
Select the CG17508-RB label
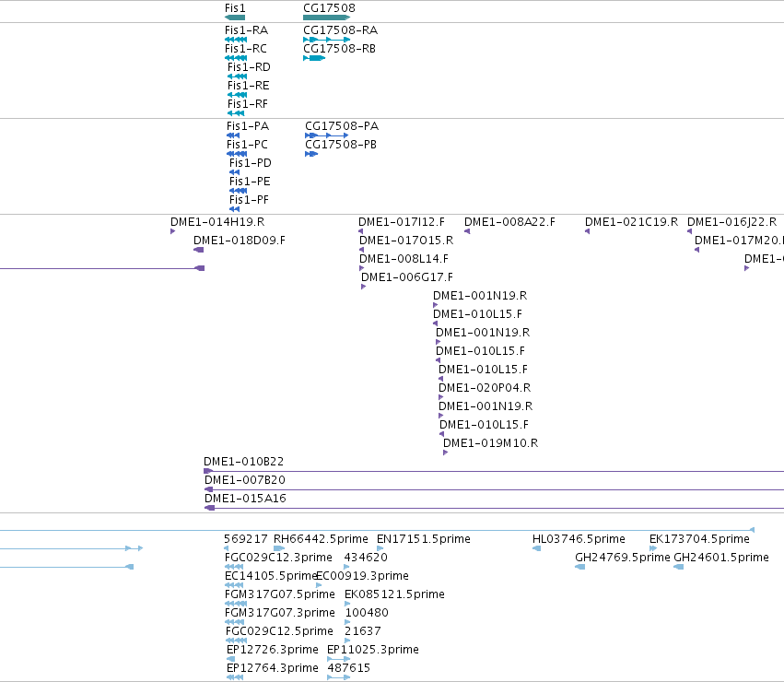pos(340,49)
